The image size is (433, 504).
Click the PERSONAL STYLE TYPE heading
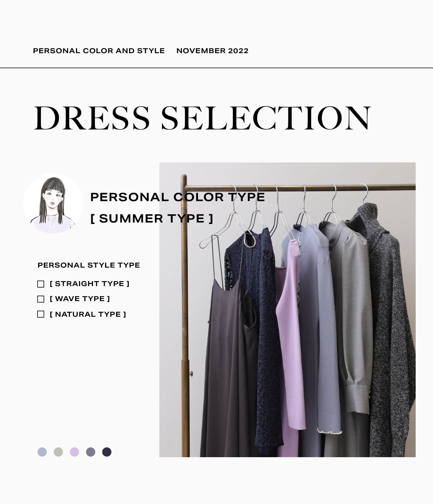point(89,265)
